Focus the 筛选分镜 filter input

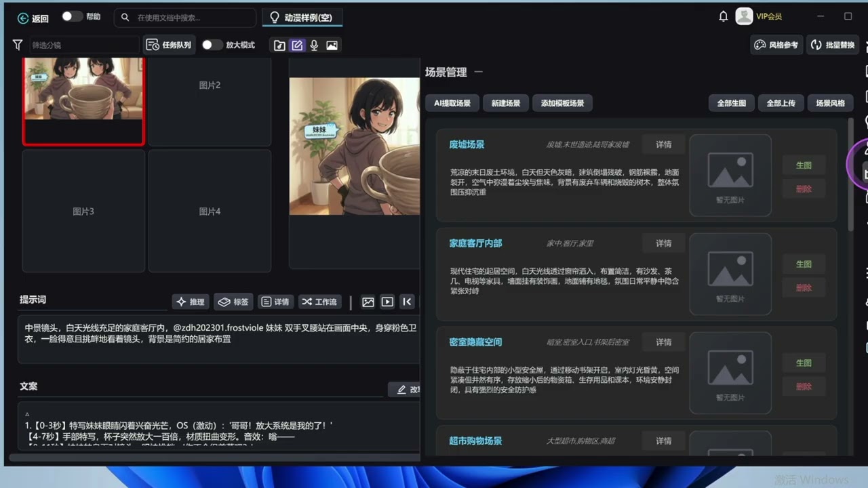[83, 45]
